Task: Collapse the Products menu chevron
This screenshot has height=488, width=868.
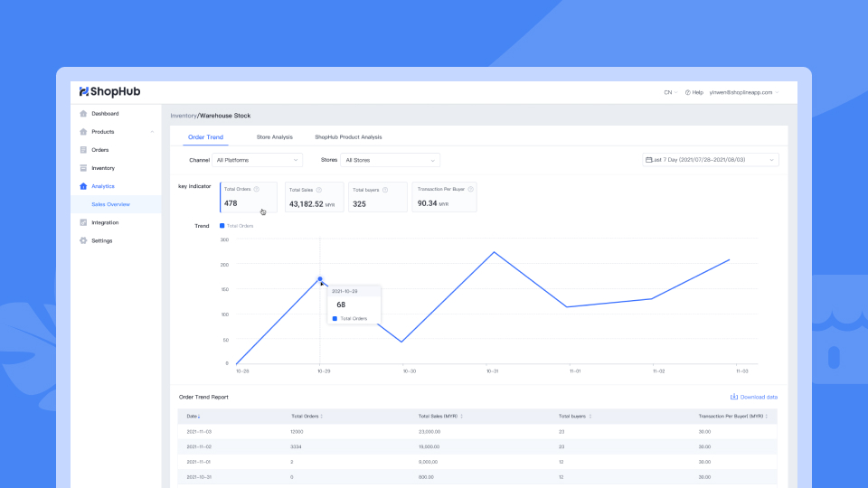Action: tap(152, 132)
